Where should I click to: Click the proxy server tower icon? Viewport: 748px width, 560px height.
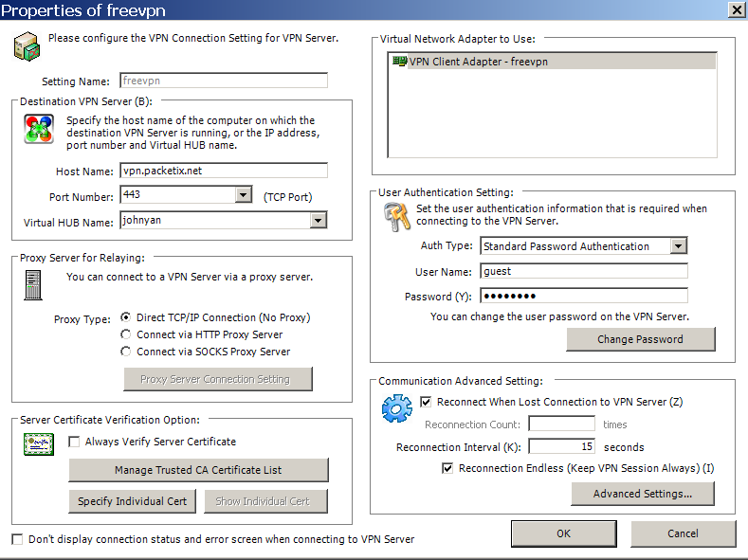(x=33, y=285)
